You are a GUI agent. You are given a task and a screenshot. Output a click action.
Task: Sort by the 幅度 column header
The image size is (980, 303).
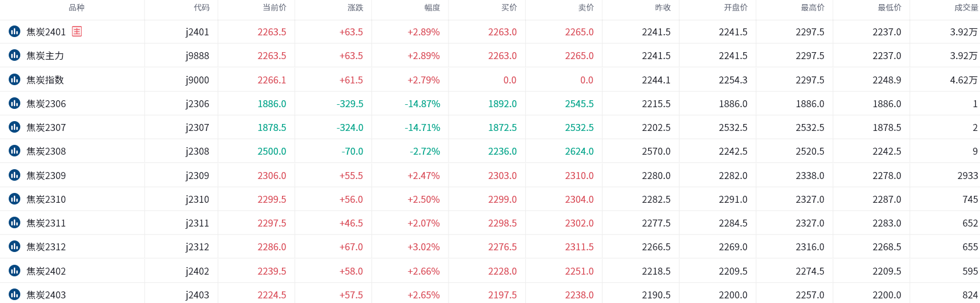(432, 8)
